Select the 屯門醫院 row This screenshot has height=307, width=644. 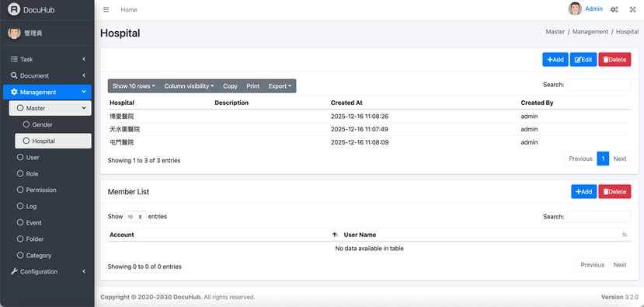369,142
